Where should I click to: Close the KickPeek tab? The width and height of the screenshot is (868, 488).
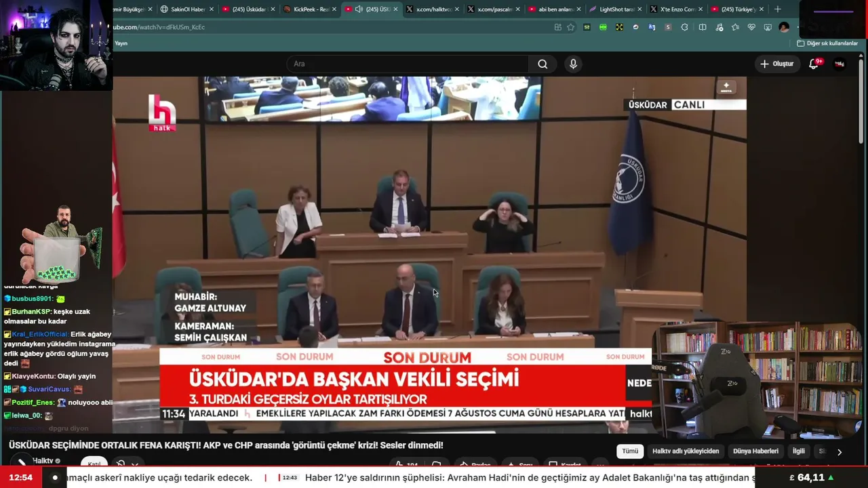[x=334, y=9]
